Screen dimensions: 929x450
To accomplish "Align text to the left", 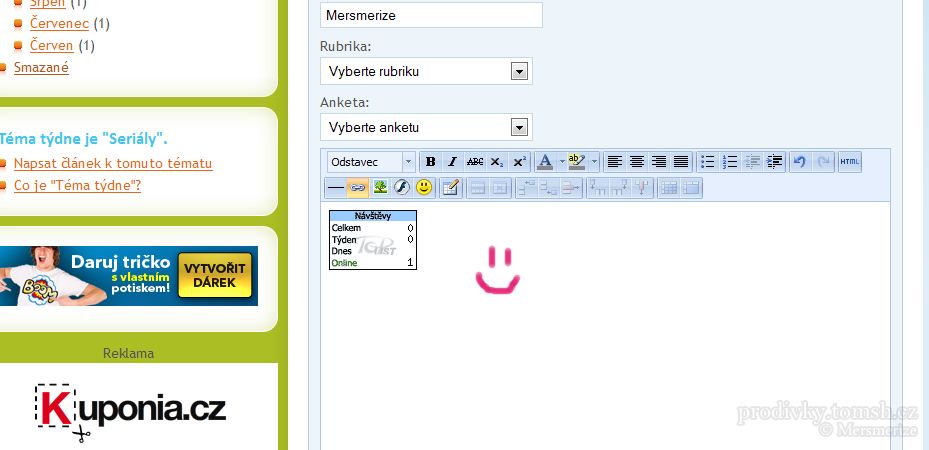I will tap(615, 162).
